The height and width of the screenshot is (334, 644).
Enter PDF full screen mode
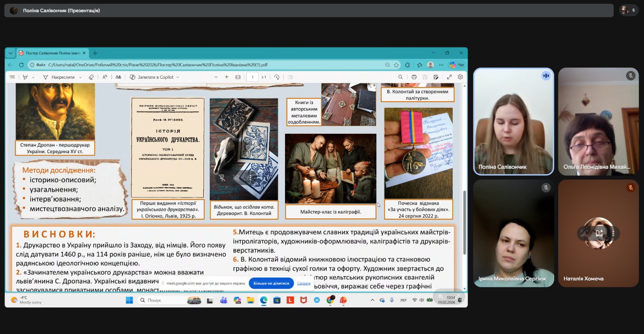click(x=449, y=77)
